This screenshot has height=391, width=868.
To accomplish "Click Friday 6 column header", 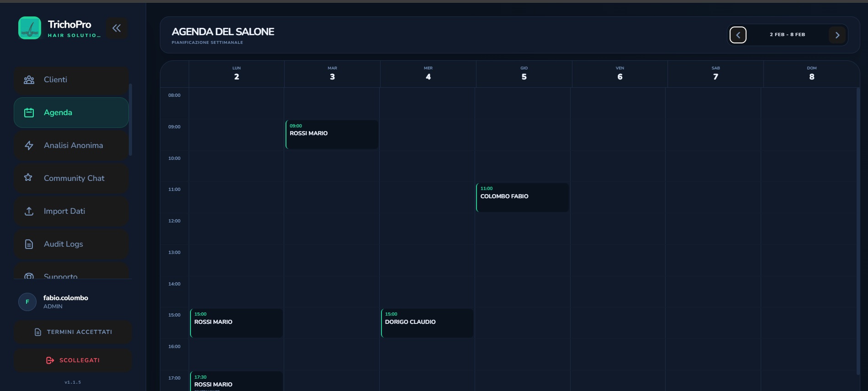I will point(620,74).
